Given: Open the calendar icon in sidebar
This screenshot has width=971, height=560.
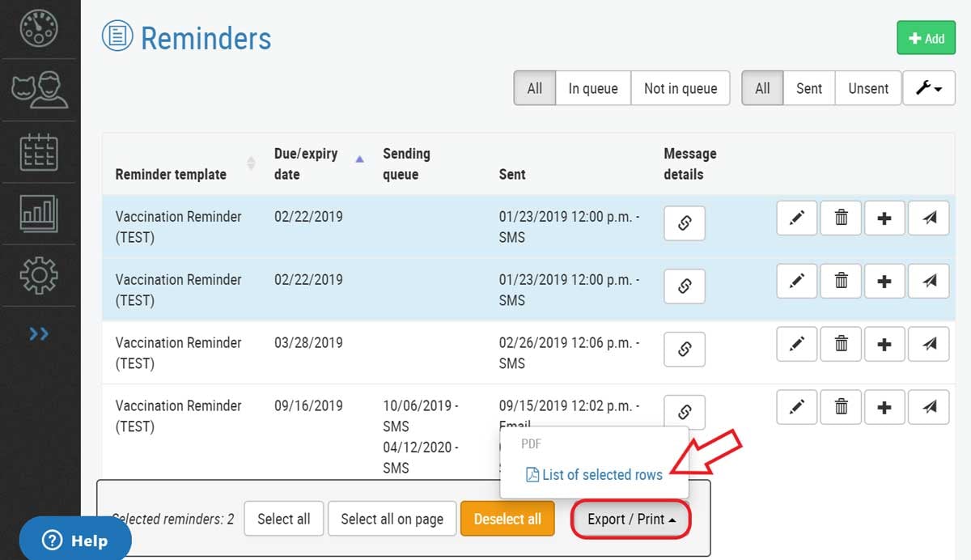Looking at the screenshot, I should (39, 151).
